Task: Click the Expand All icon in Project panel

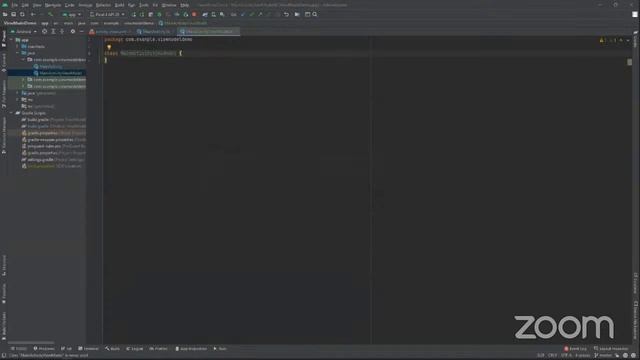Action: coord(53,31)
